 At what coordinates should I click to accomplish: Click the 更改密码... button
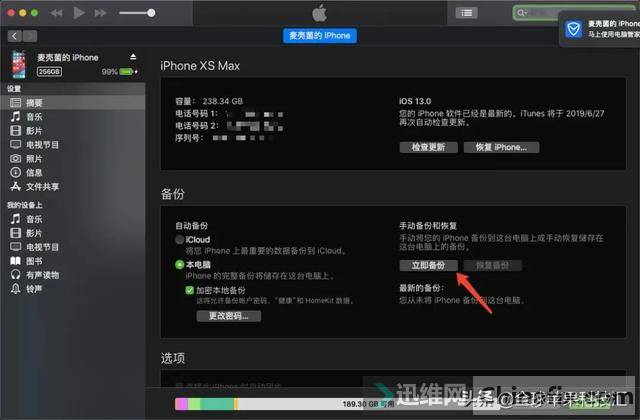click(229, 316)
